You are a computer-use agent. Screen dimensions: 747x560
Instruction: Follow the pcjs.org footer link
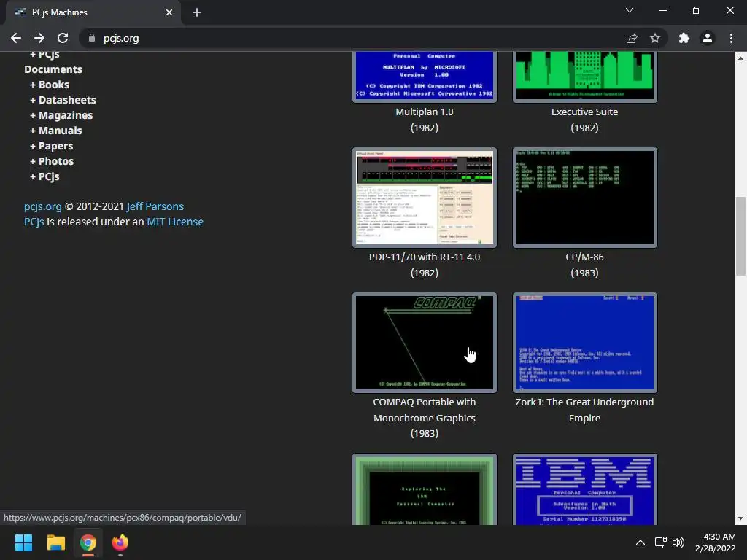[x=43, y=206]
